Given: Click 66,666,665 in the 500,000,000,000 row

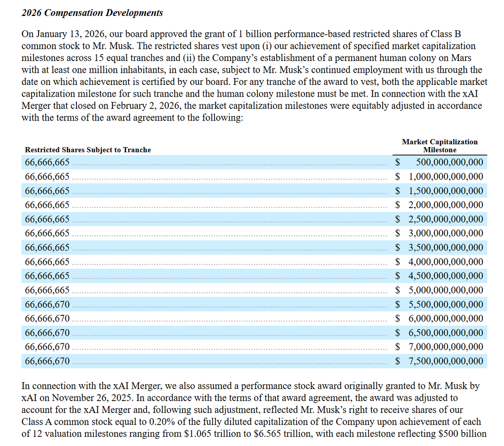Looking at the screenshot, I should pyautogui.click(x=47, y=162).
